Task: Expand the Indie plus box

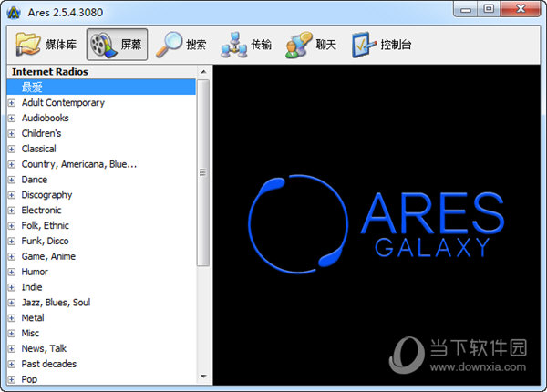Action: click(x=12, y=287)
